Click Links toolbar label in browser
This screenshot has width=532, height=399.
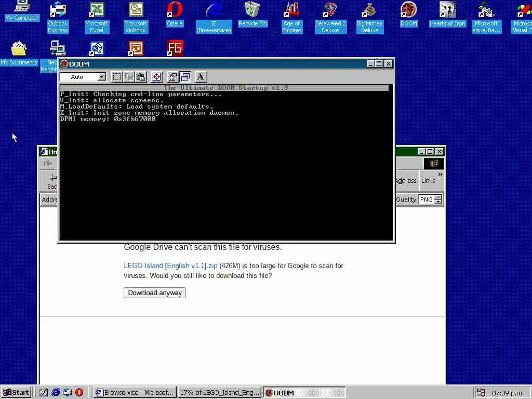428,180
